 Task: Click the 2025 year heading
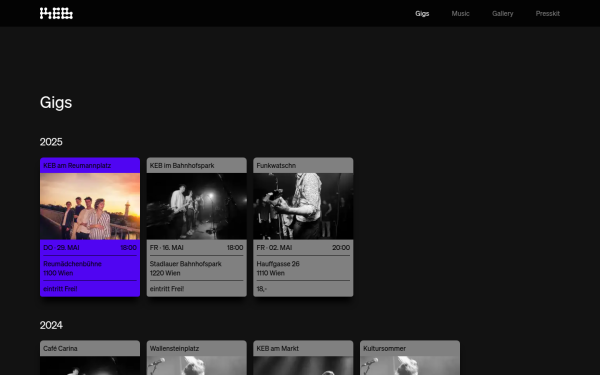tap(51, 142)
